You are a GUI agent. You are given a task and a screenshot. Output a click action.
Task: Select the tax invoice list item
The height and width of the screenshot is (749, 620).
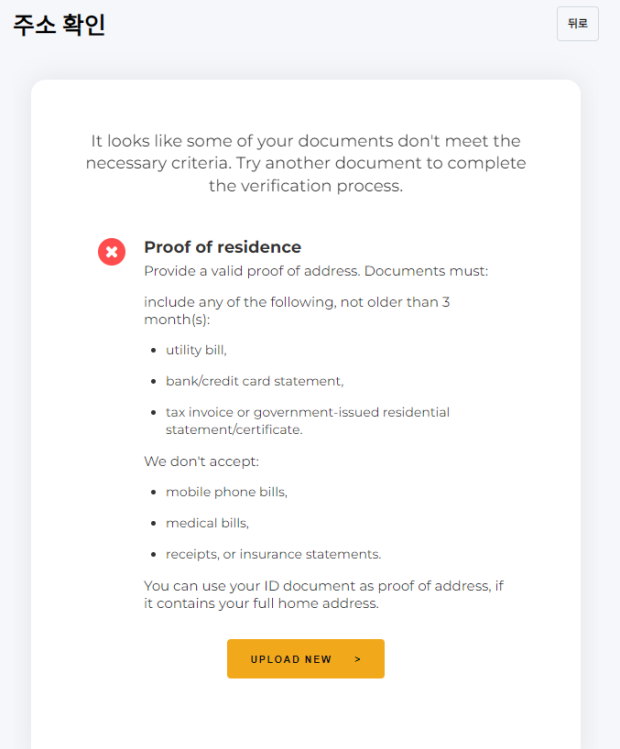click(x=308, y=421)
